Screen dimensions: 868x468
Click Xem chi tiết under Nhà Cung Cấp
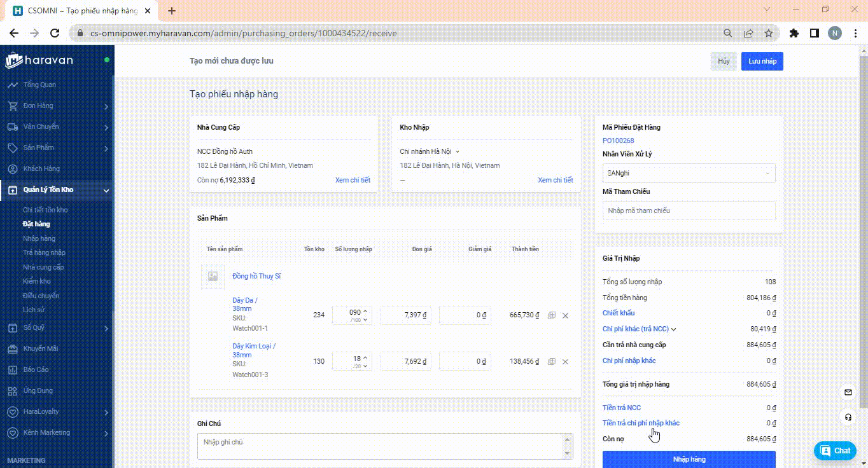pos(353,180)
